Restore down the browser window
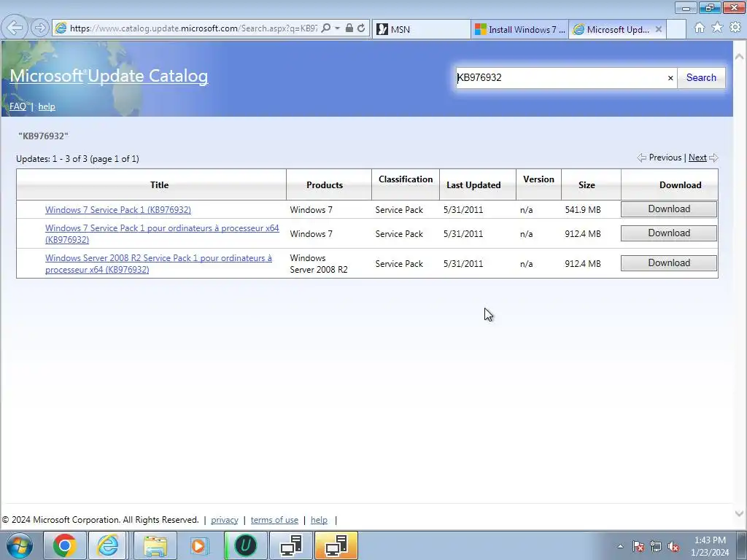The height and width of the screenshot is (560, 747). [710, 7]
